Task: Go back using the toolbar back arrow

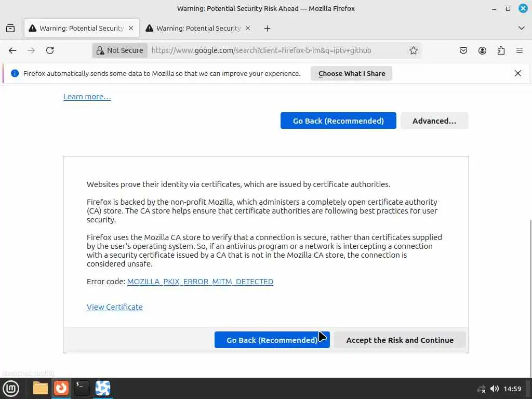Action: click(12, 50)
